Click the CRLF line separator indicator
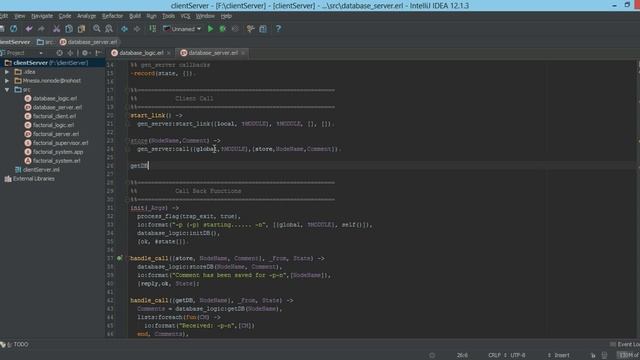Screen dimensions: 640x360 click(495, 356)
